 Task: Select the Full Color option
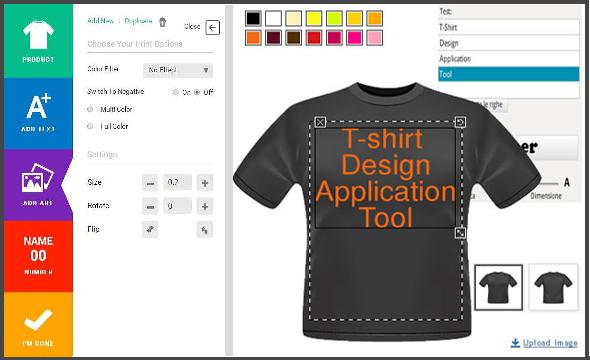[x=90, y=126]
